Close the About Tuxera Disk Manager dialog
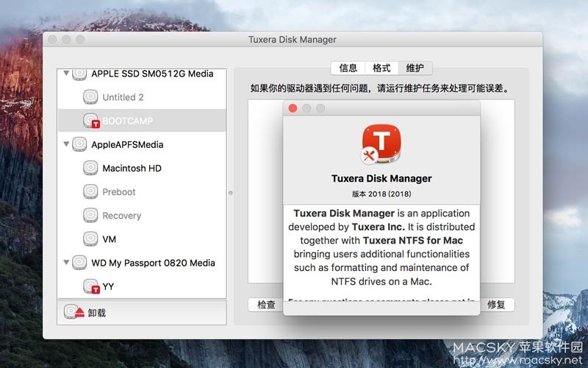The height and width of the screenshot is (368, 588). pos(293,108)
